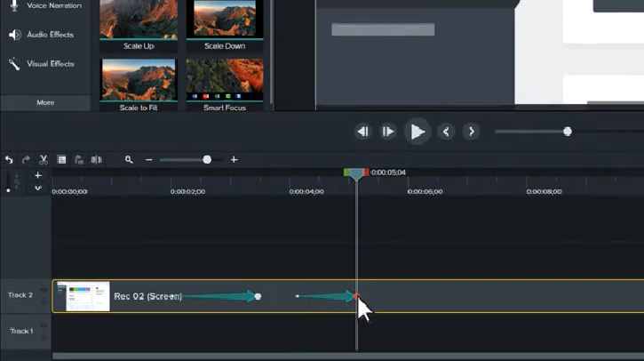Click the timeline zoom slider handle

(207, 160)
